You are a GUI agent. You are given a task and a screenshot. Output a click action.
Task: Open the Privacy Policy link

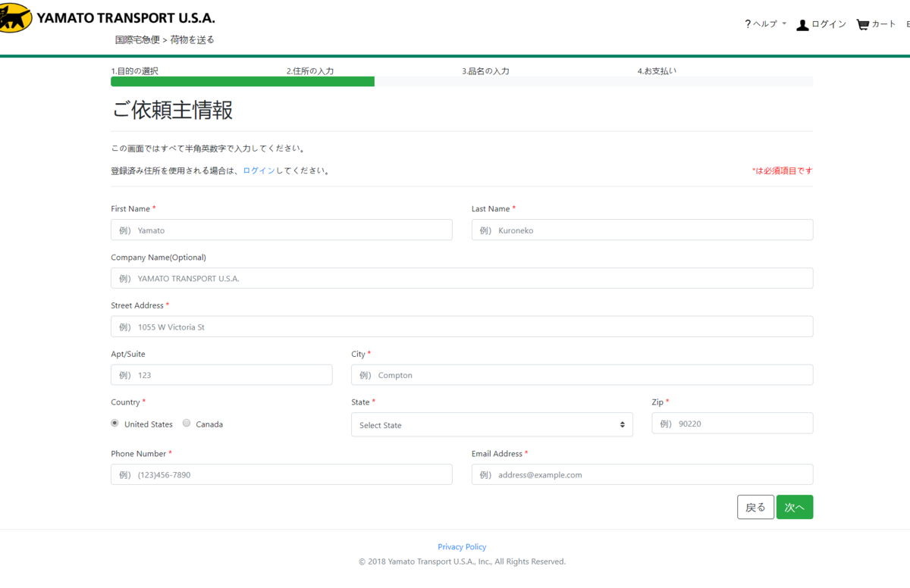click(462, 546)
